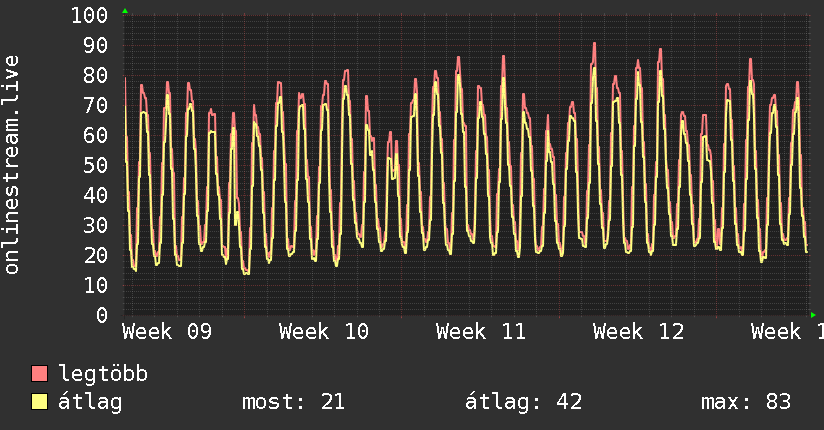This screenshot has width=824, height=430.
Task: Click the green arrow atop the y-axis
Action: 125,11
